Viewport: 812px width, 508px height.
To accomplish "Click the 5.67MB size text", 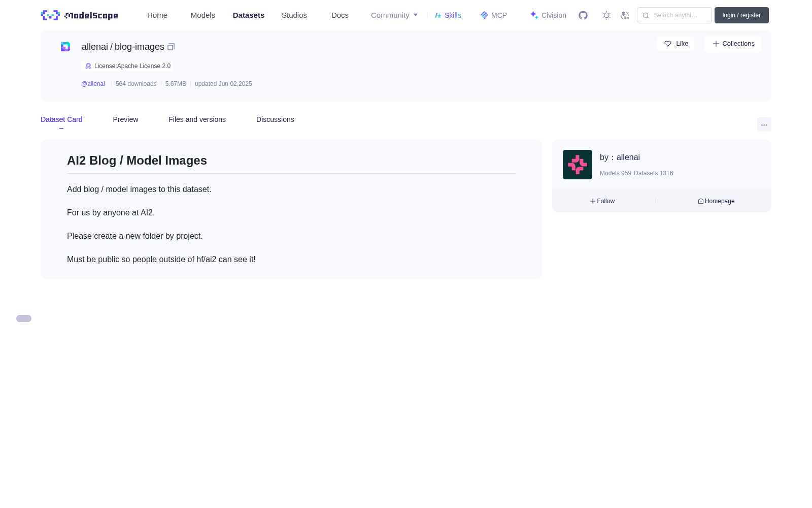I will 176,84.
